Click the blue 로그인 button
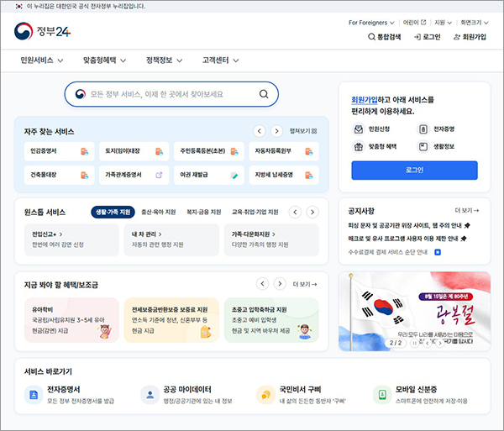Viewport: 504px width, 431px height. [414, 171]
